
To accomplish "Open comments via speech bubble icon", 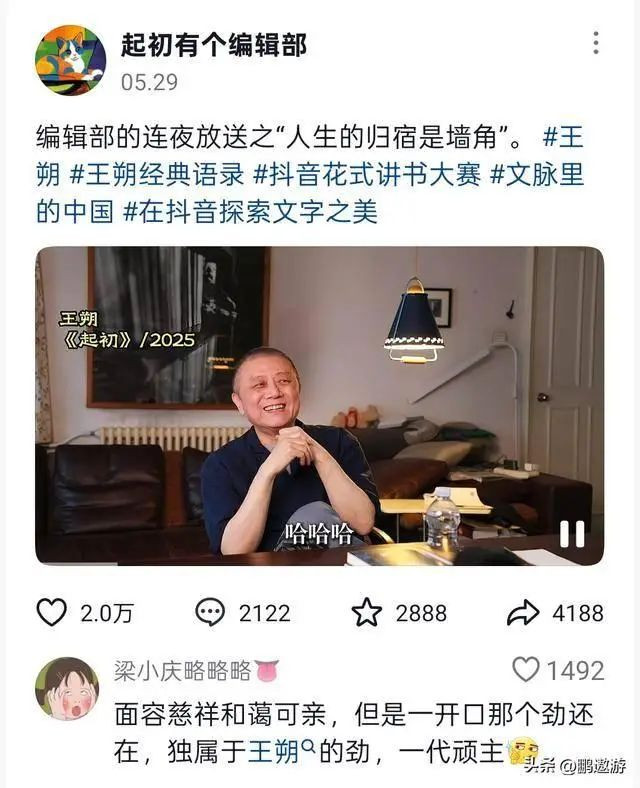I will [209, 613].
